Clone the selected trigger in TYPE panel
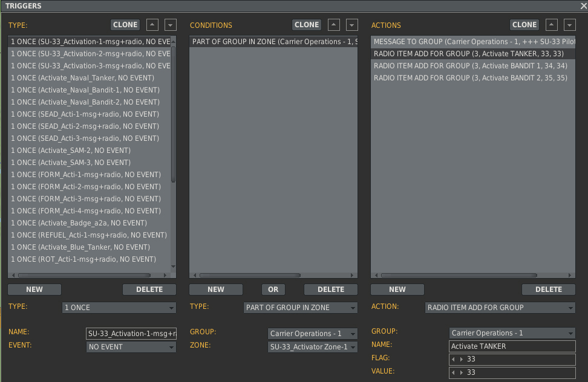Viewport: 588px width, 382px height. coord(125,25)
